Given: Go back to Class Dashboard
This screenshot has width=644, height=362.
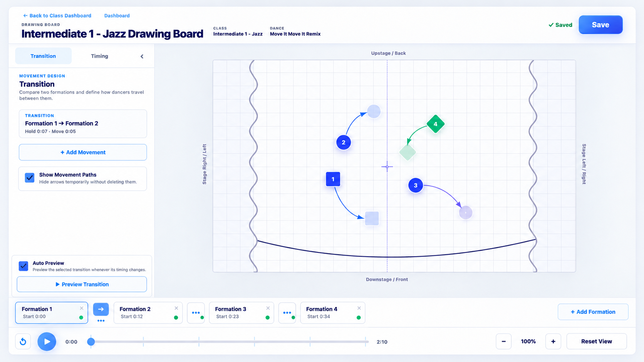Looking at the screenshot, I should (57, 16).
